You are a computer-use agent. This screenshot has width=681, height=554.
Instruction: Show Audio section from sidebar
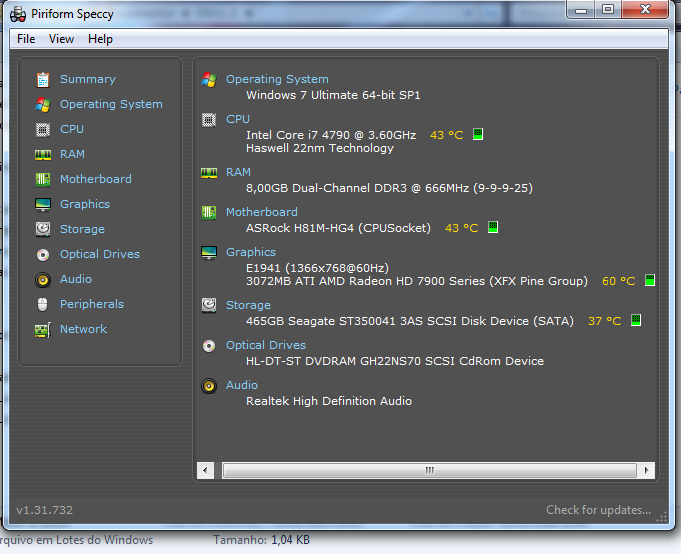click(76, 279)
